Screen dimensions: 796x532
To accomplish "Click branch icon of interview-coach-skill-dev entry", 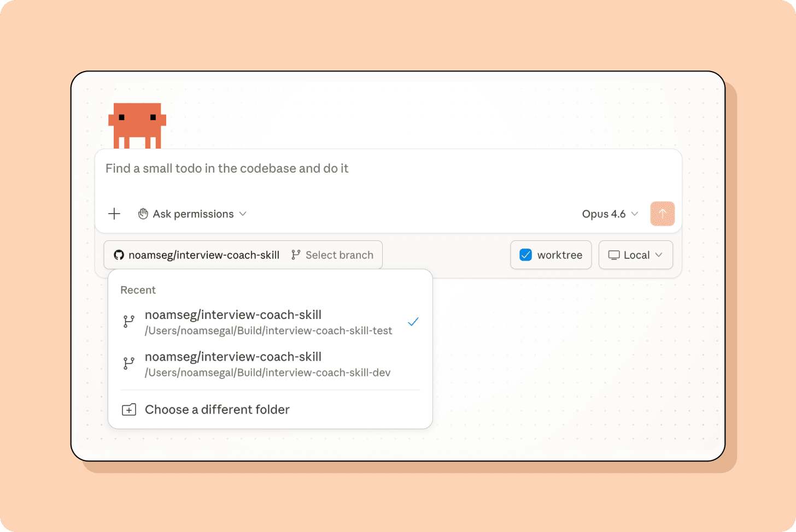I will (x=128, y=364).
